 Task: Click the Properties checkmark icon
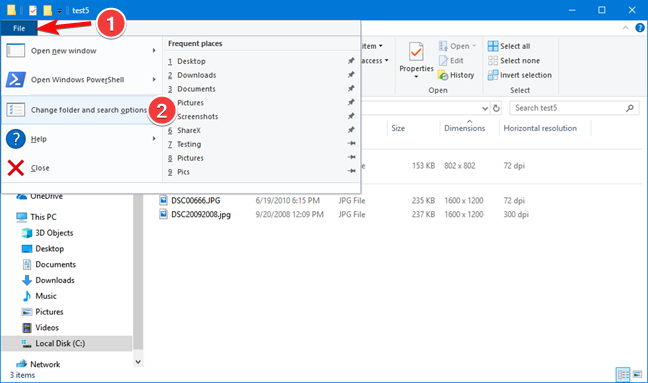[x=416, y=52]
